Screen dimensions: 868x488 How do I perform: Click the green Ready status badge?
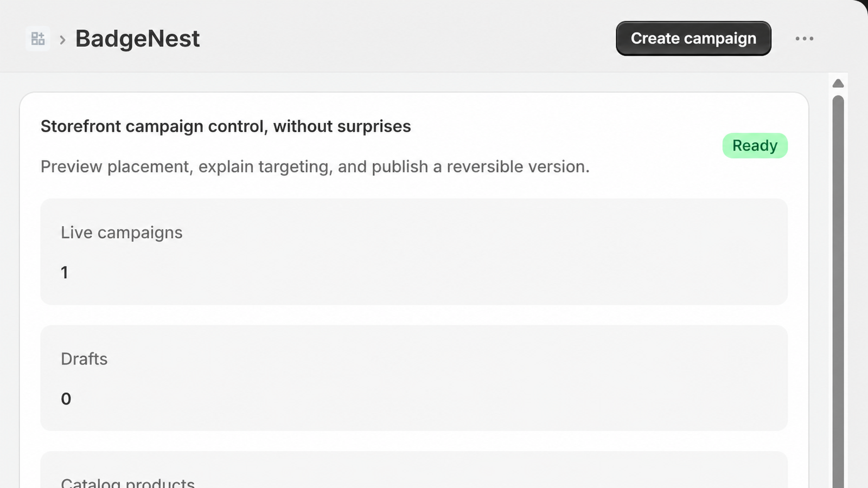(755, 145)
